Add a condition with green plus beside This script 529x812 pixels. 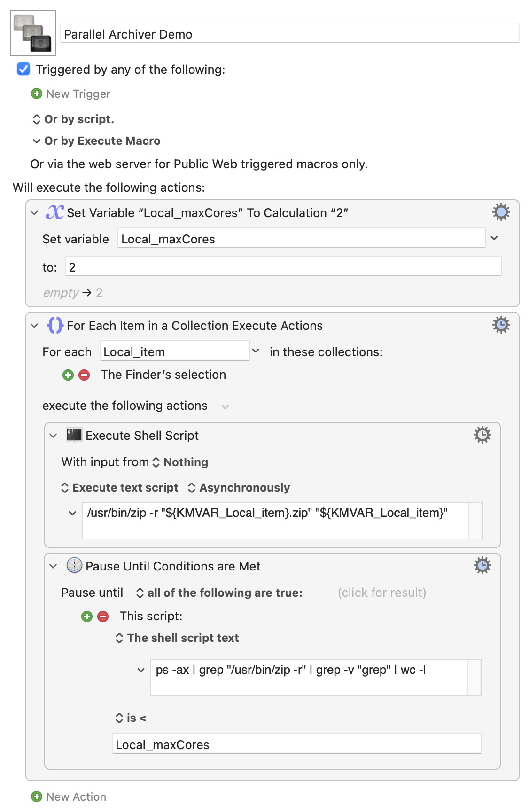pos(87,617)
